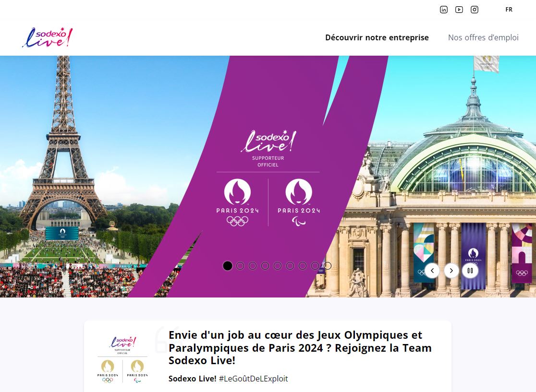Open Découvrir notre entreprise menu item
The image size is (536, 392).
pos(377,37)
